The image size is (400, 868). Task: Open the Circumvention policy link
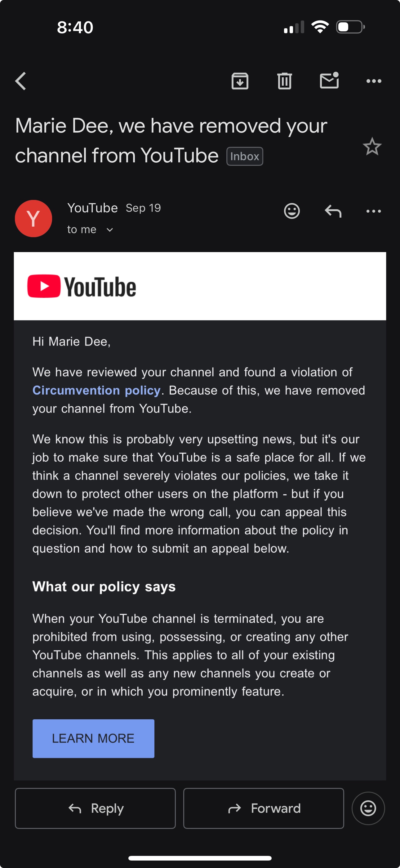96,391
